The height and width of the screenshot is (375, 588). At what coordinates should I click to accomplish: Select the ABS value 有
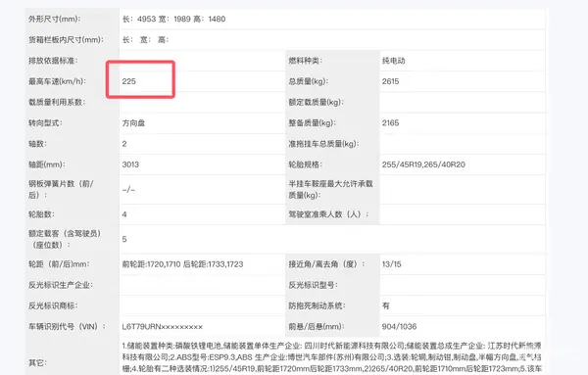[386, 305]
